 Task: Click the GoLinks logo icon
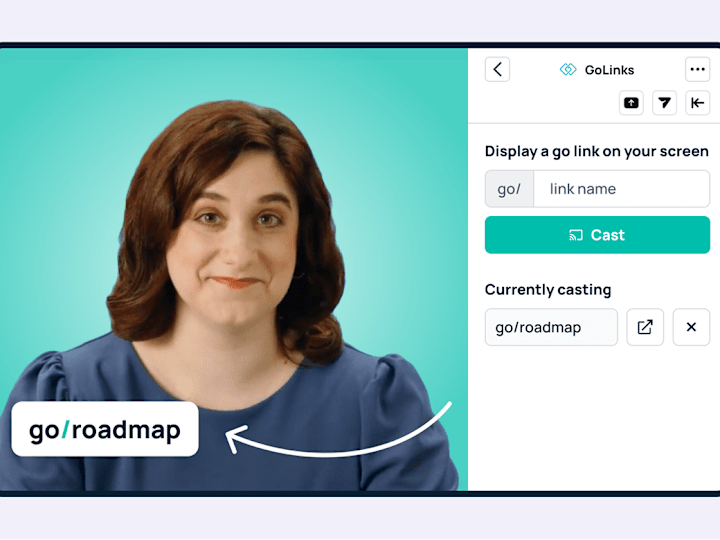click(x=568, y=69)
